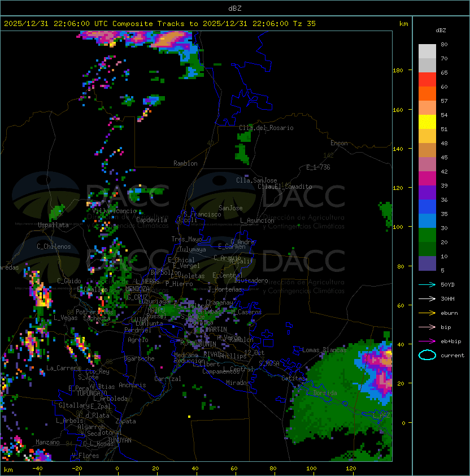Click the 30HM legend label
The image size is (470, 476).
point(447,298)
